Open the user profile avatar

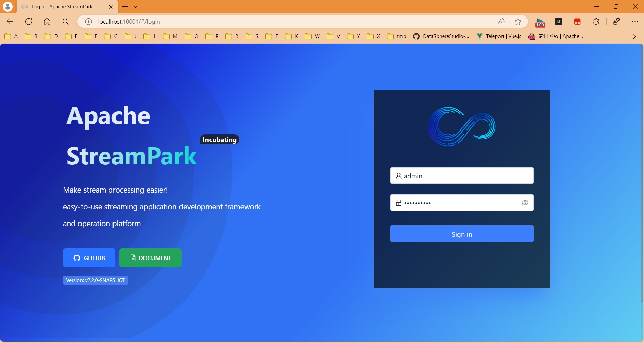point(7,6)
